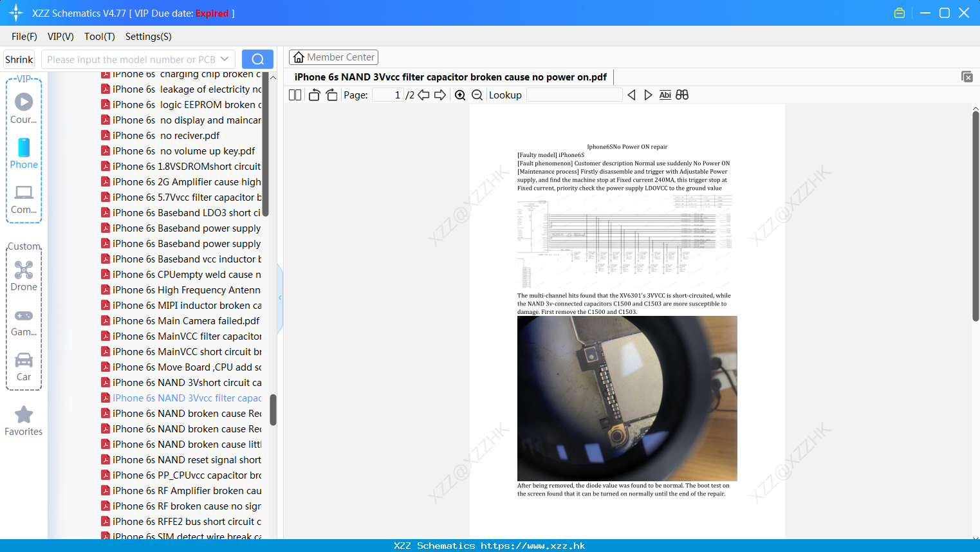Zoom in on the PDF
The height and width of the screenshot is (552, 980).
460,95
